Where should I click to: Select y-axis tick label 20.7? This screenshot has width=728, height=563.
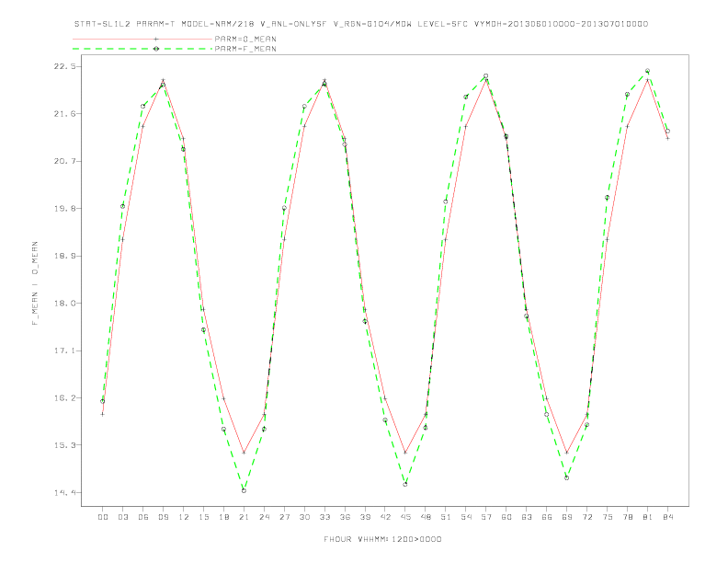[x=64, y=161]
